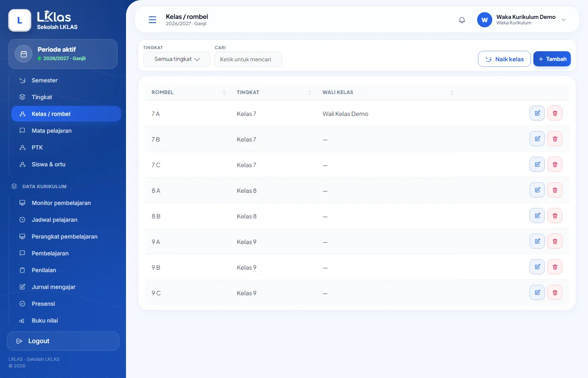588x378 pixels.
Task: Open Penilaian in sidebar
Action: (66, 270)
